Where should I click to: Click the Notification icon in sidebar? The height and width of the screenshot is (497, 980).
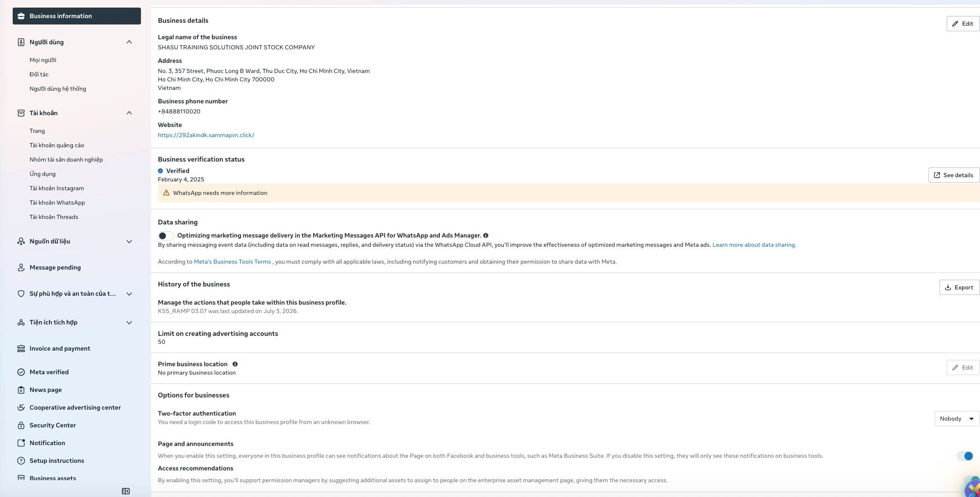(21, 443)
